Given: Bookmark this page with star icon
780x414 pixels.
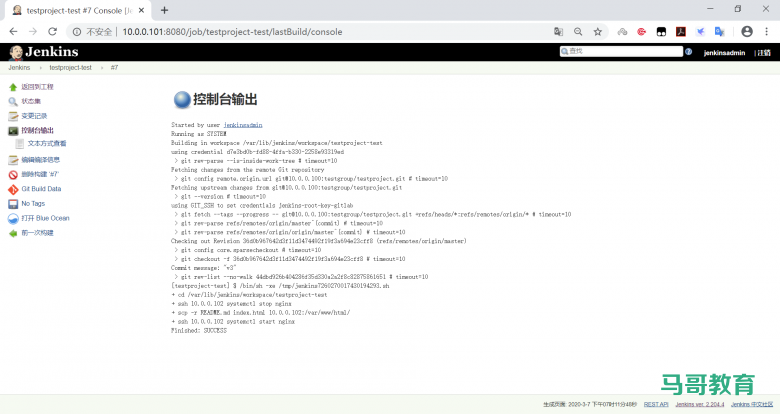Looking at the screenshot, I should click(x=597, y=31).
